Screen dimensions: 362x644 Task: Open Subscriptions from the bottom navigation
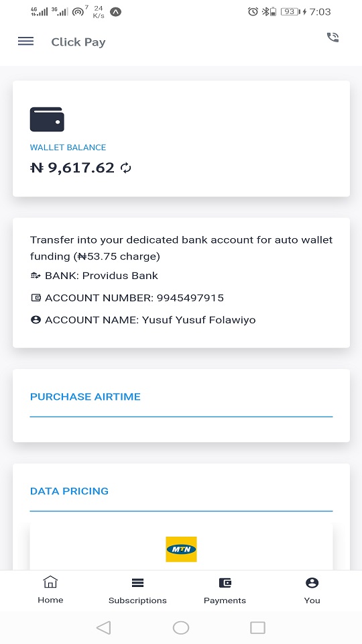[x=137, y=590]
